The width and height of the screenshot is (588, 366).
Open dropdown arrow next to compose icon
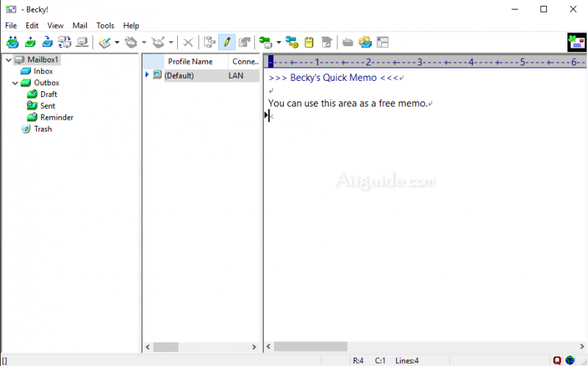pyautogui.click(x=117, y=43)
